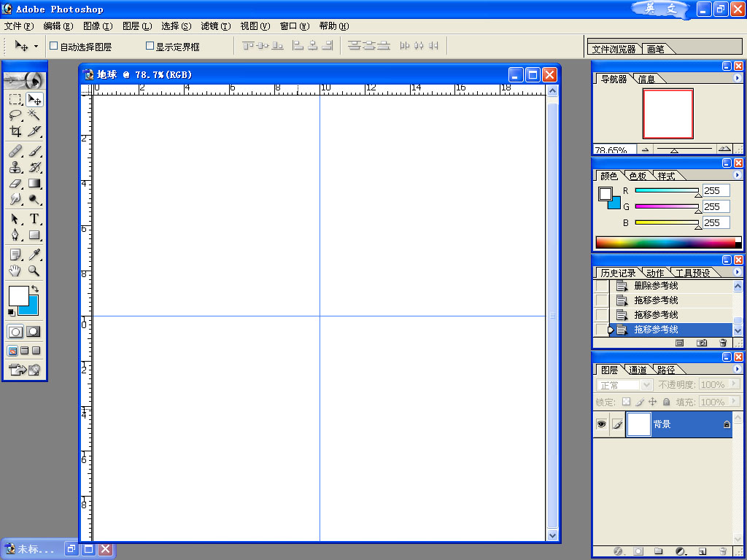Choose the Gradient tool
Viewport: 747px width, 560px height.
coord(34,183)
